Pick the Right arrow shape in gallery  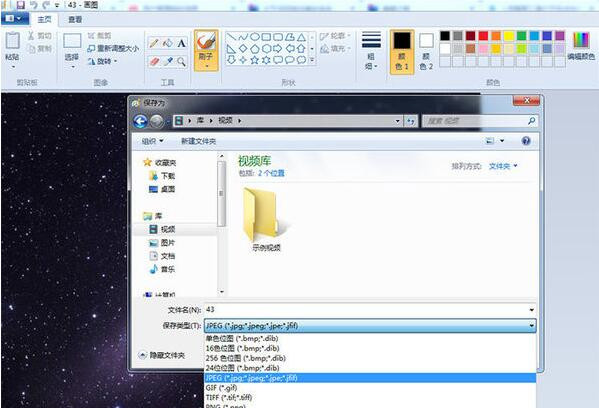point(278,49)
